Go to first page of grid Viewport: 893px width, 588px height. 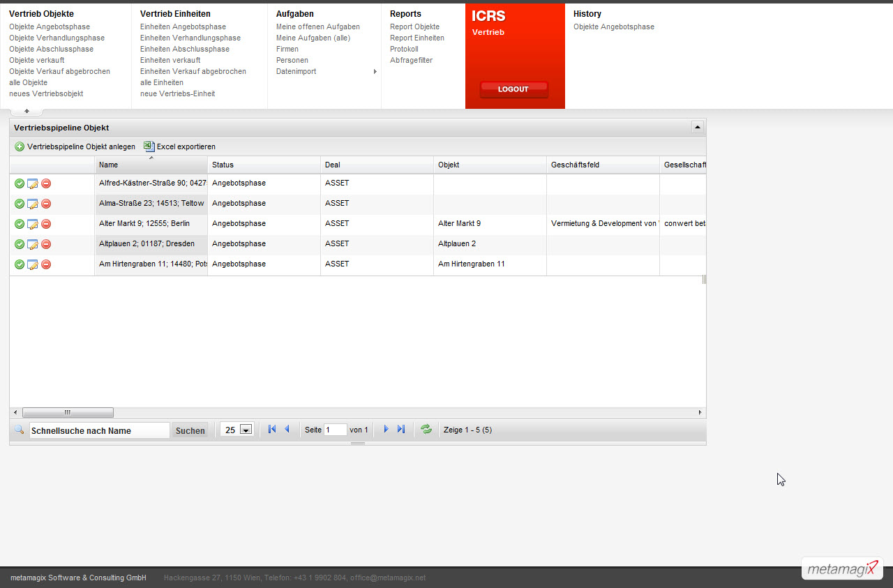(272, 430)
